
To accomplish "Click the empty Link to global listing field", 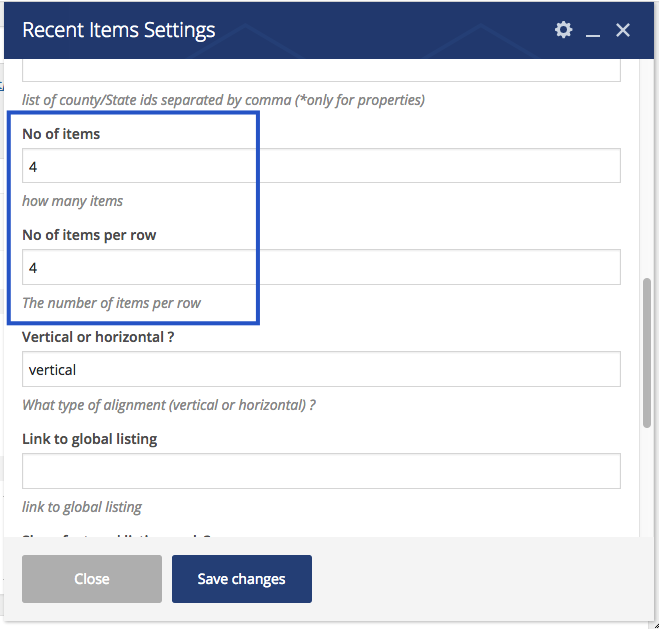I will [321, 471].
